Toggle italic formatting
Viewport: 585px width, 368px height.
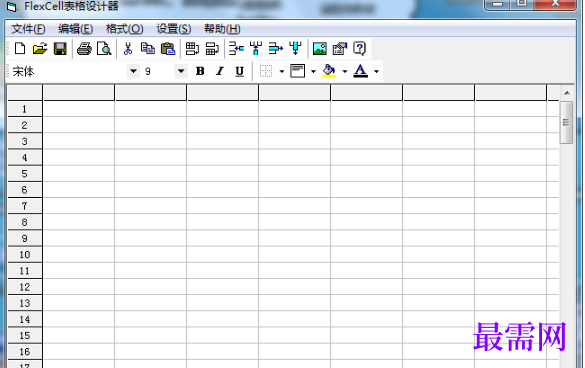(x=220, y=71)
